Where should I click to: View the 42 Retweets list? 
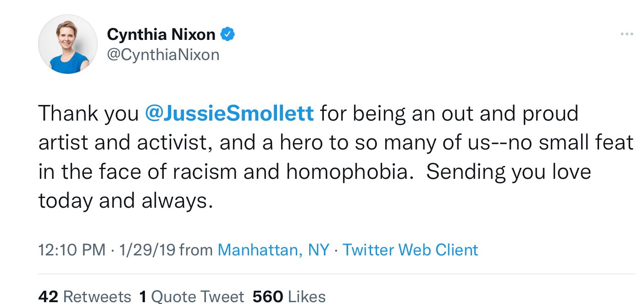tap(84, 297)
